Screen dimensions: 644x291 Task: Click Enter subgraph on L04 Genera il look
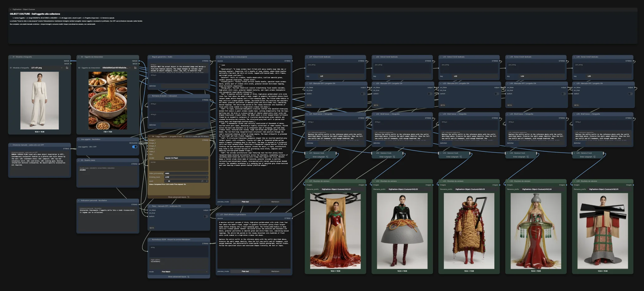521,157
